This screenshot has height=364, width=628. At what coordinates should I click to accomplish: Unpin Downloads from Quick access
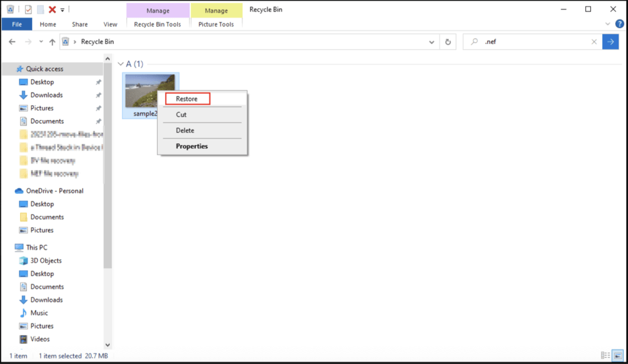99,95
